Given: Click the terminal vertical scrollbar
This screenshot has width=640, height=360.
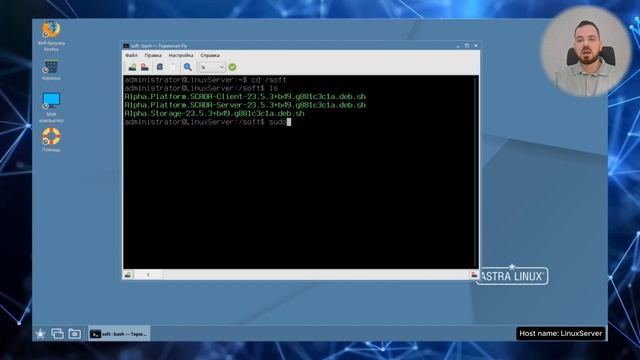Looking at the screenshot, I should tap(476, 171).
